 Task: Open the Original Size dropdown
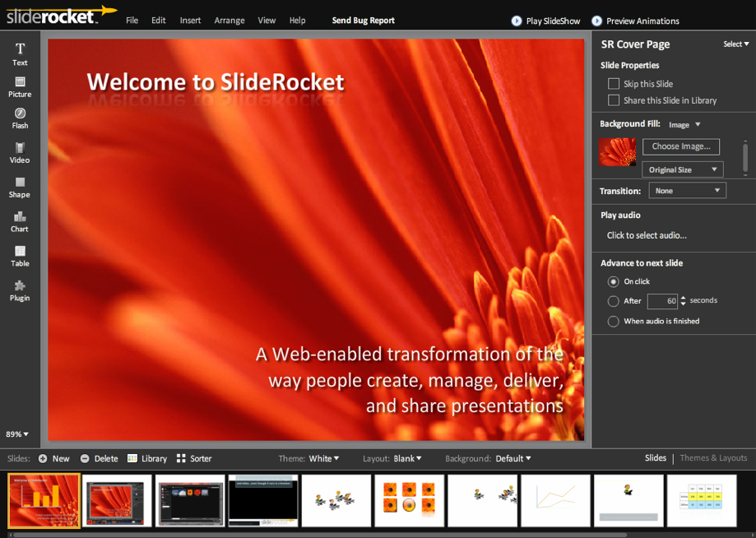[x=682, y=169]
